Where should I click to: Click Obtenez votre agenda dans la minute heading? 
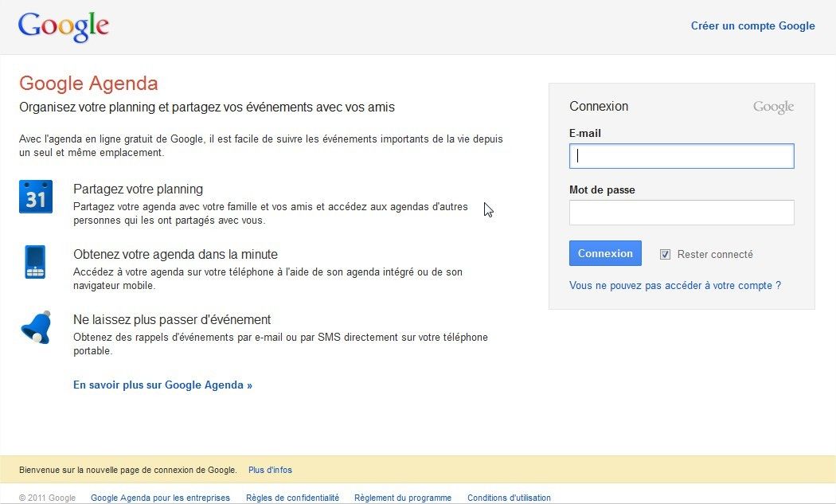click(x=175, y=255)
